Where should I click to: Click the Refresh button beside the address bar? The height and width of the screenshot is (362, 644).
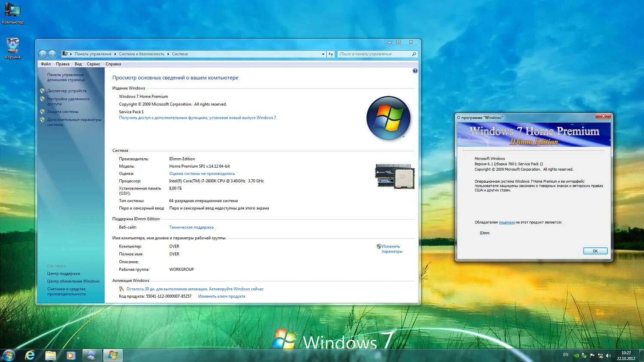click(331, 54)
